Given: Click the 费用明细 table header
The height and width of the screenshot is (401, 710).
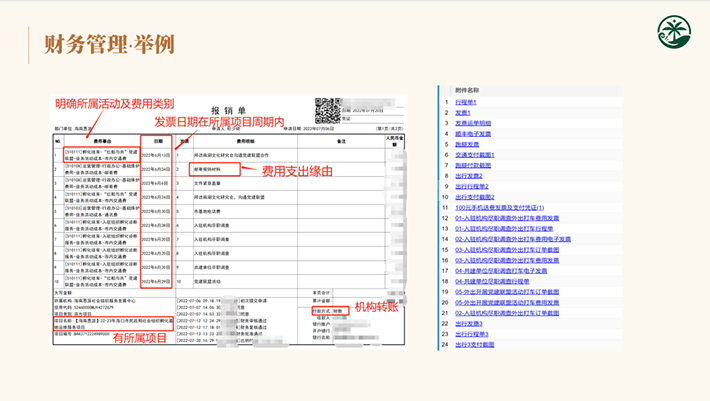Looking at the screenshot, I should [246, 141].
